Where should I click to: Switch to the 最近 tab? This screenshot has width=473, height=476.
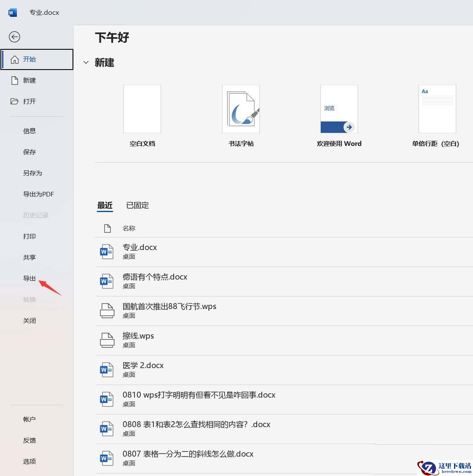[x=105, y=205]
